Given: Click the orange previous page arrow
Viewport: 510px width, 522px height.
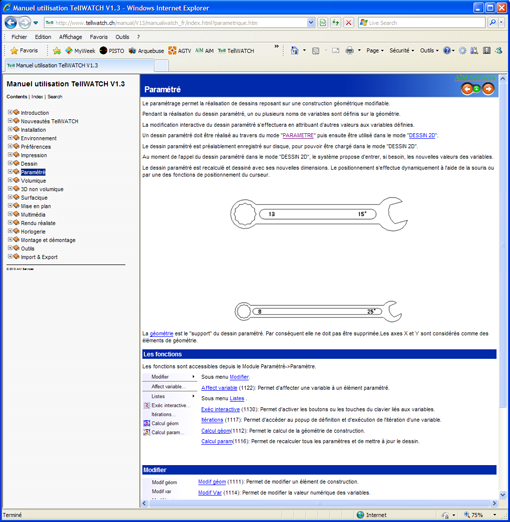Looking at the screenshot, I should tap(467, 89).
